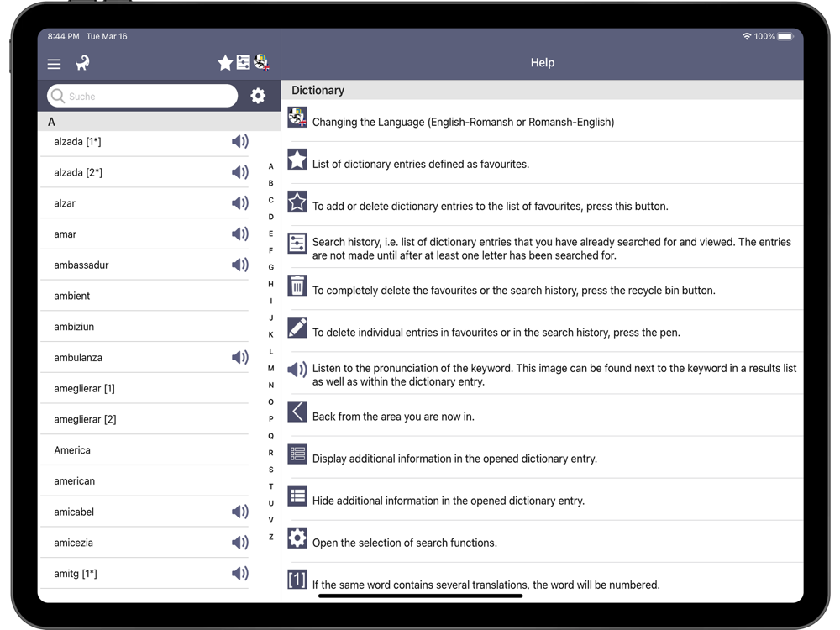The width and height of the screenshot is (840, 630).
Task: Play pronunciation for amar
Action: [x=240, y=234]
